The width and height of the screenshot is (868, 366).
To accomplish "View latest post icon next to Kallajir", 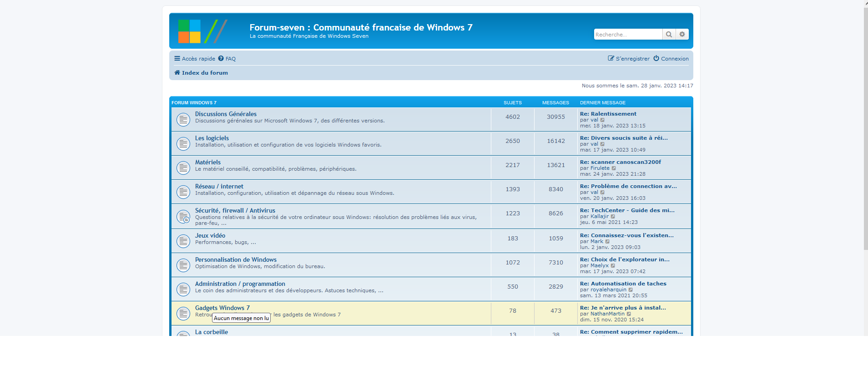I will click(x=613, y=217).
